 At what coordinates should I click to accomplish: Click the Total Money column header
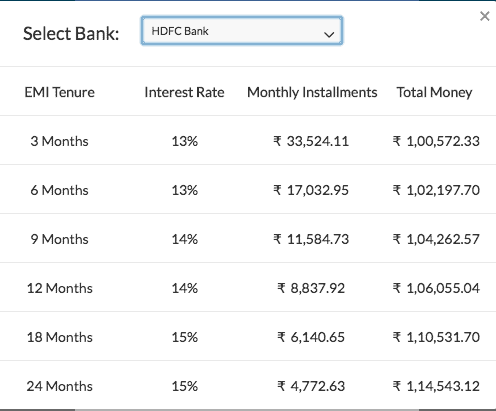click(x=434, y=92)
